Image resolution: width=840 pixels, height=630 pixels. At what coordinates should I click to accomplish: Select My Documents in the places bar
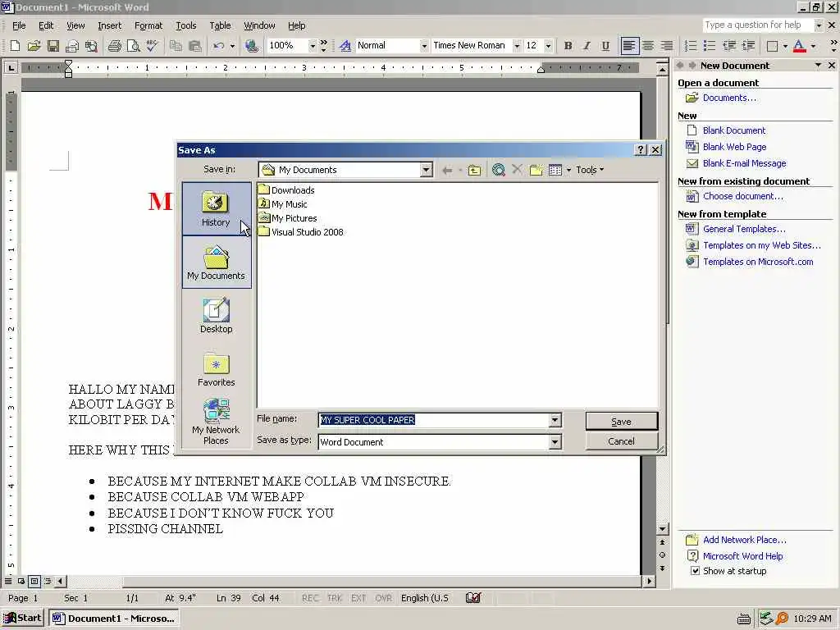[x=216, y=262]
